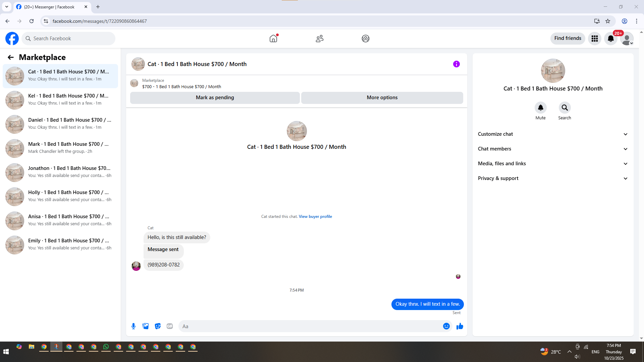Screen dimensions: 644x362
Task: Expand Customize chat section
Action: pyautogui.click(x=553, y=134)
